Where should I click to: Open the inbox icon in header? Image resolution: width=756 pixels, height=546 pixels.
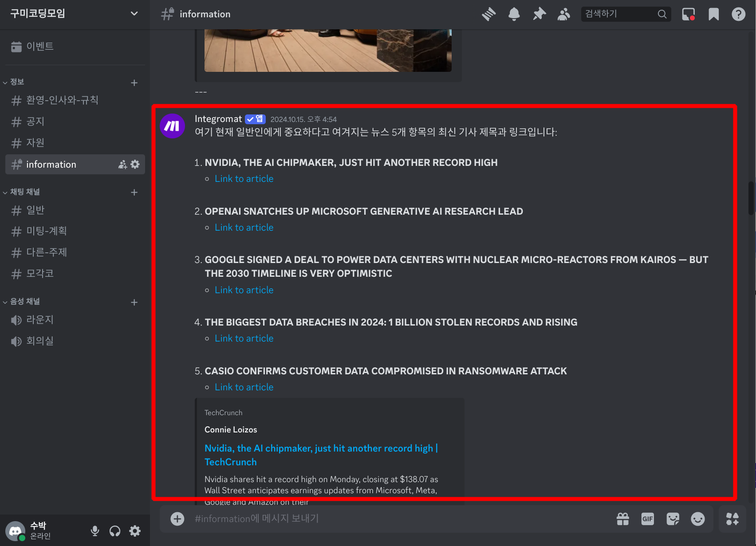(688, 14)
